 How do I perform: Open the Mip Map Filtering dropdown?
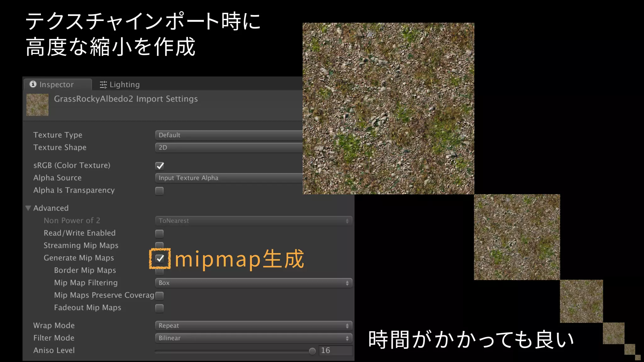click(x=253, y=283)
